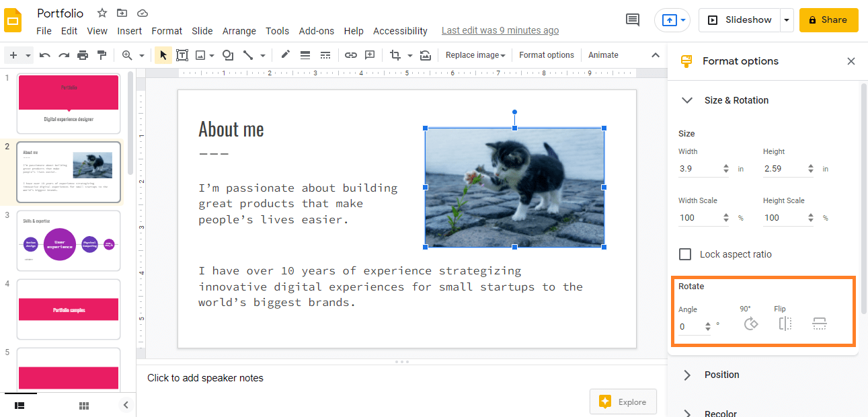
Task: Open the Add-ons menu
Action: click(316, 30)
